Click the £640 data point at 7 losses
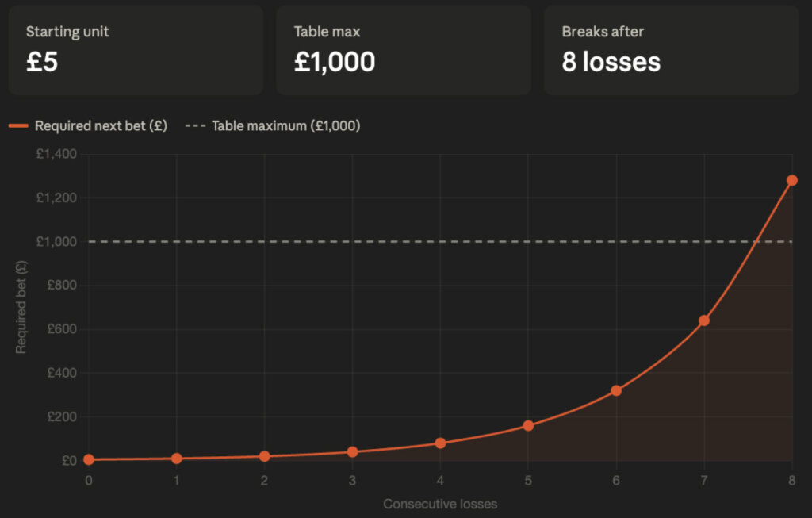 703,320
